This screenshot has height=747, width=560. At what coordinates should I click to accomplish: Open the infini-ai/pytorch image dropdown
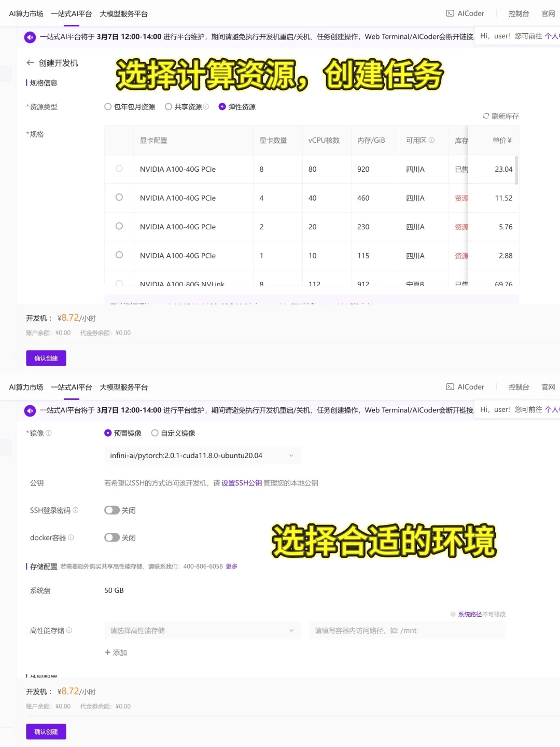point(202,455)
